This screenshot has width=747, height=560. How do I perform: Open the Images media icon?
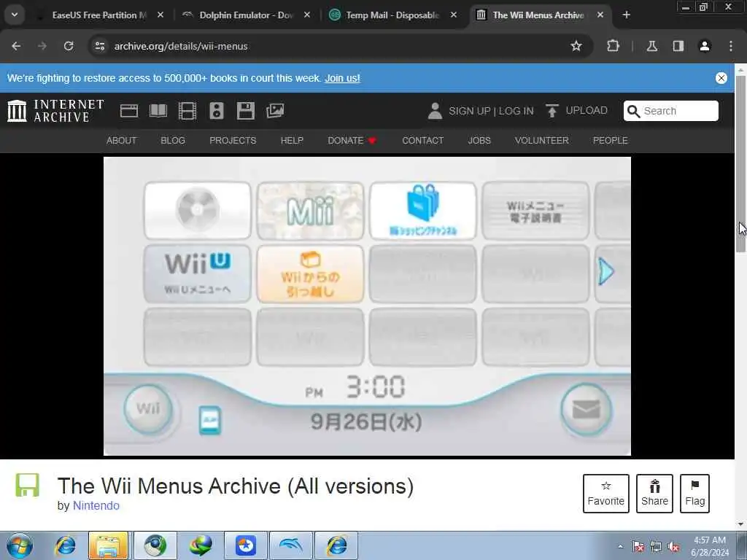coord(275,111)
